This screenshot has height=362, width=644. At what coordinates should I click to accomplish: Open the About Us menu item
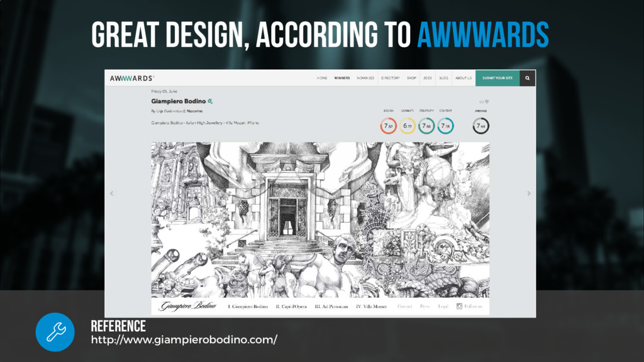pos(464,78)
